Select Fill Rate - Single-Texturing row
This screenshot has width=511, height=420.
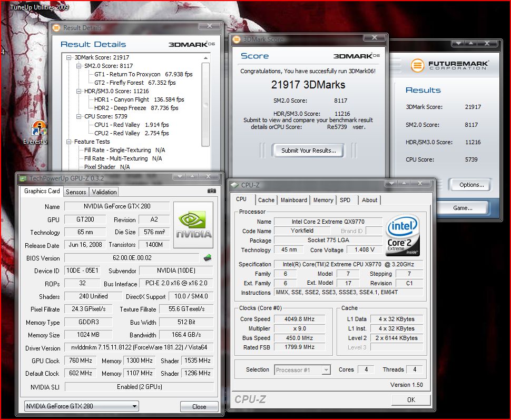[x=124, y=150]
